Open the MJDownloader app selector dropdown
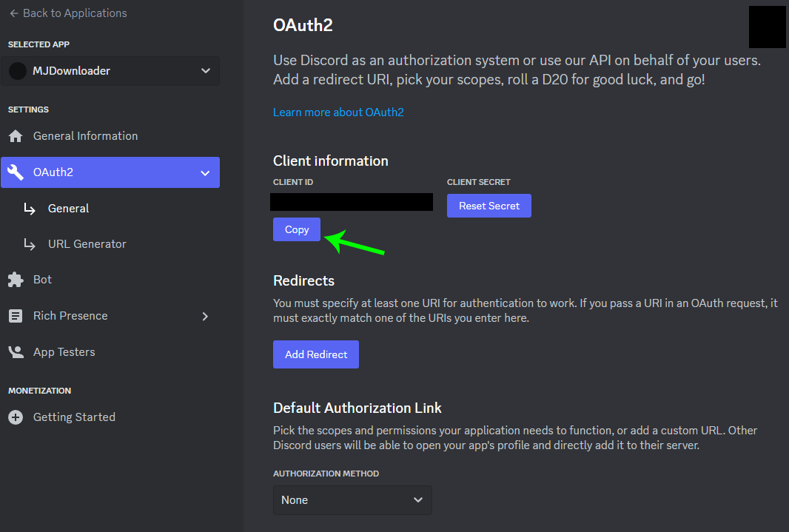789x532 pixels. 110,71
